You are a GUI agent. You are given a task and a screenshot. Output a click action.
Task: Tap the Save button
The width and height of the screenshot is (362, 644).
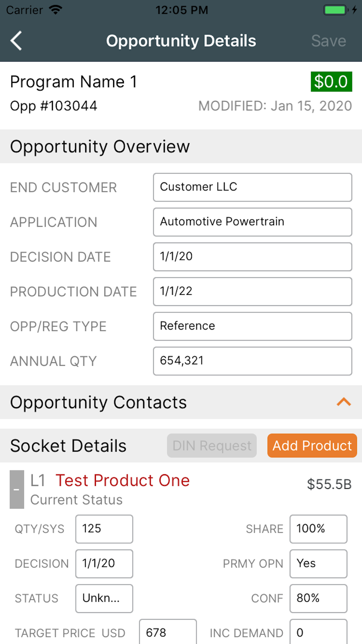tap(329, 41)
